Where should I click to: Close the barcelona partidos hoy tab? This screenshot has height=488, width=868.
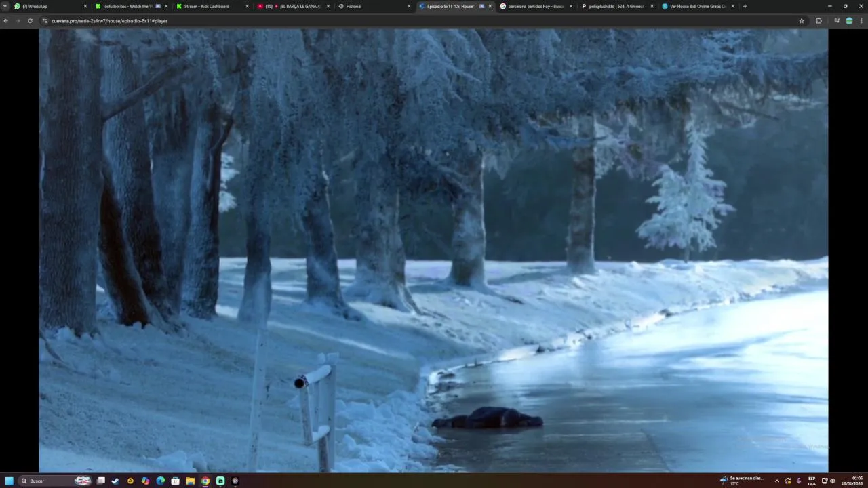(571, 6)
